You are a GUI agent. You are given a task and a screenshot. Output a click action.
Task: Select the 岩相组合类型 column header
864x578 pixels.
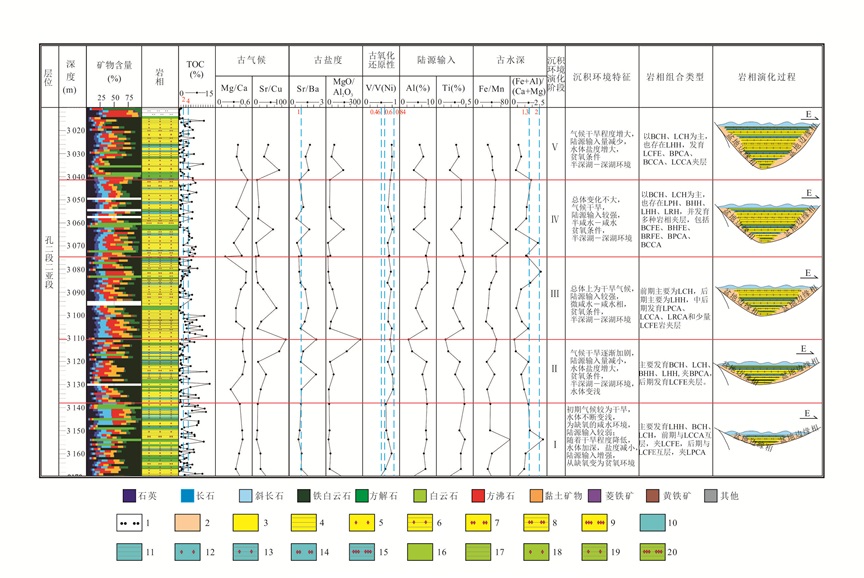pos(675,77)
